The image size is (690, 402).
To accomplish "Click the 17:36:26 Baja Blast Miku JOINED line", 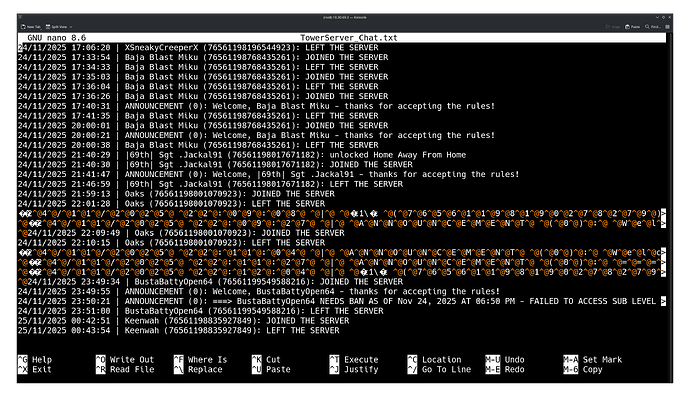I will pos(203,96).
